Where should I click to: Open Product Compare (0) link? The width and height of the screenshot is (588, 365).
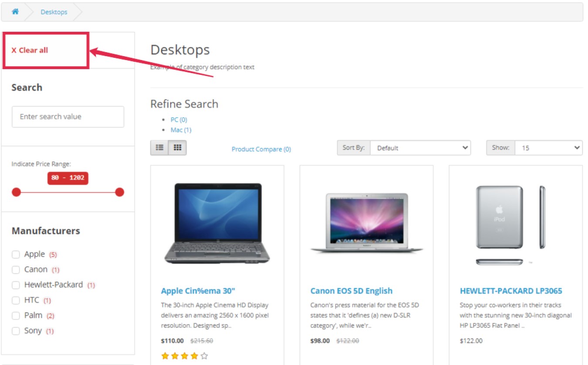(x=261, y=149)
